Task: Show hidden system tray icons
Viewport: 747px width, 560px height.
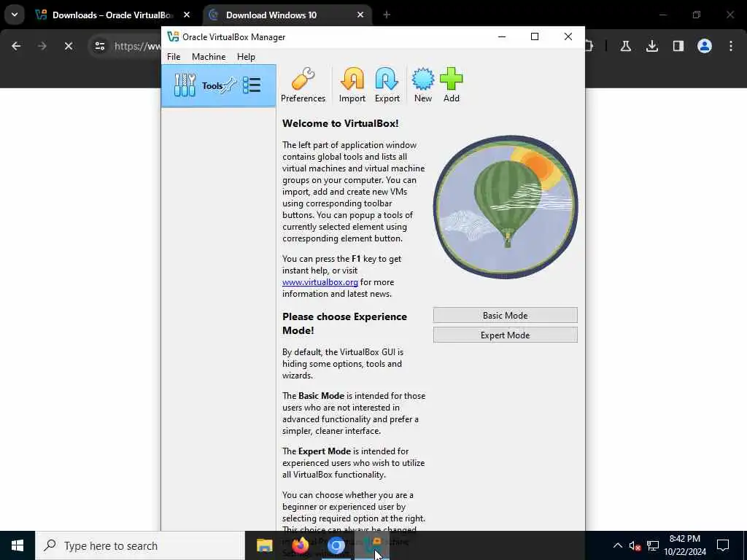Action: coord(617,545)
